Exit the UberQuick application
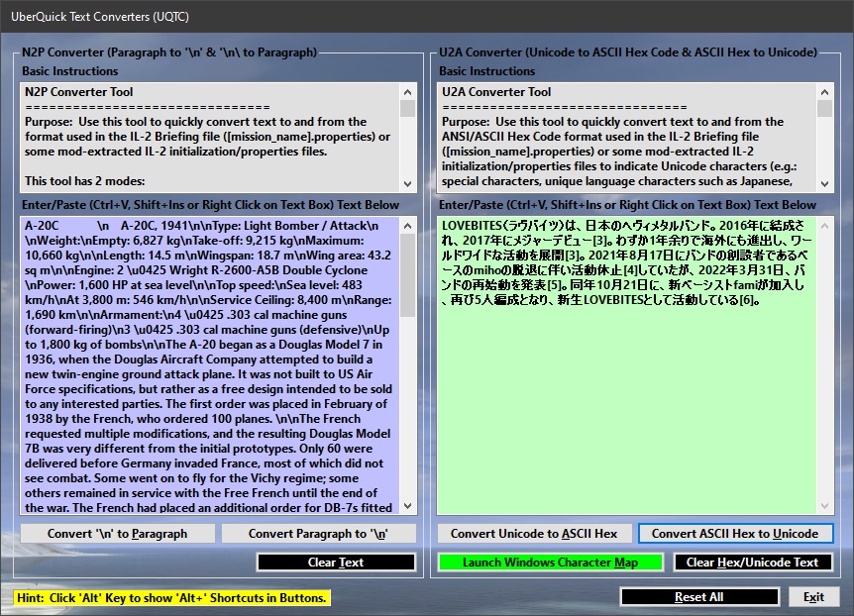Image resolution: width=854 pixels, height=616 pixels. tap(813, 597)
